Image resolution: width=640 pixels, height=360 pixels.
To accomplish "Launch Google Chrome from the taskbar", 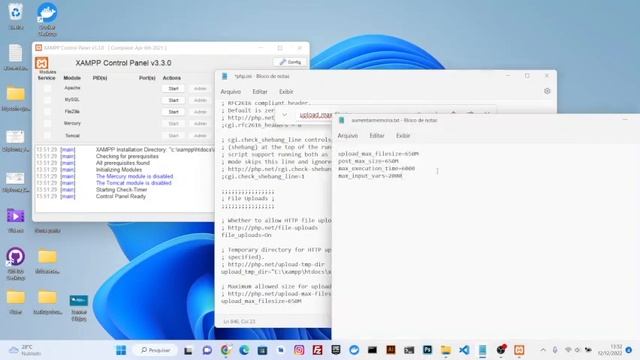I will pyautogui.click(x=226, y=350).
